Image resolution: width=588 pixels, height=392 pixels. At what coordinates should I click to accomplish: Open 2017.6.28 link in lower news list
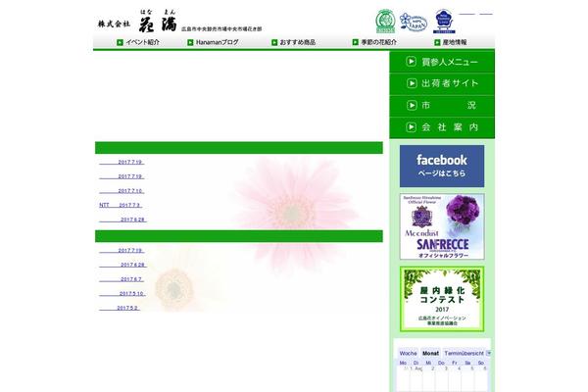click(x=123, y=265)
